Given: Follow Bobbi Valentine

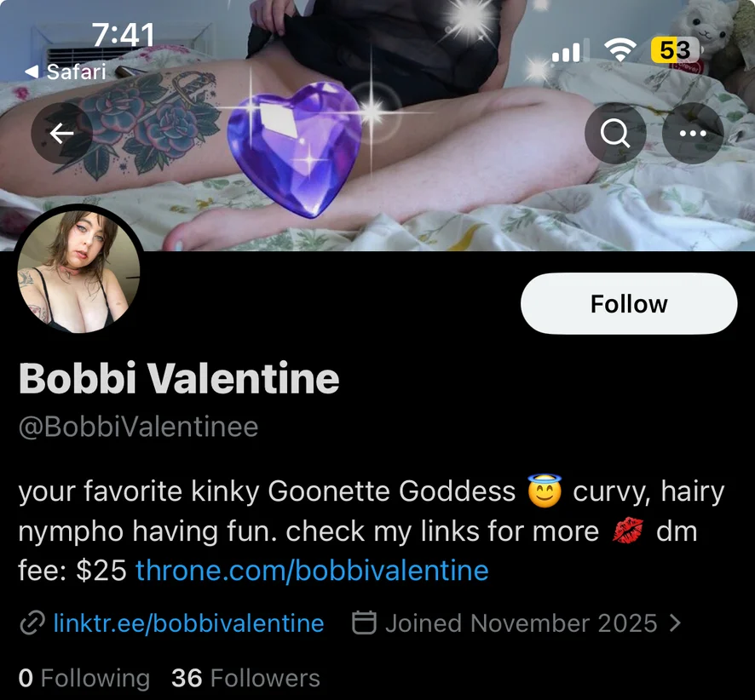Looking at the screenshot, I should pyautogui.click(x=628, y=304).
